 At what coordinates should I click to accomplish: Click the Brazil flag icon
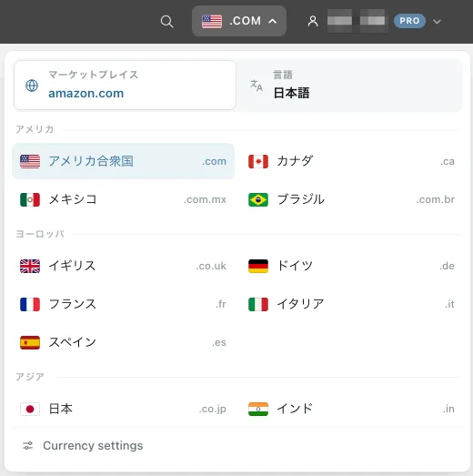tap(258, 199)
